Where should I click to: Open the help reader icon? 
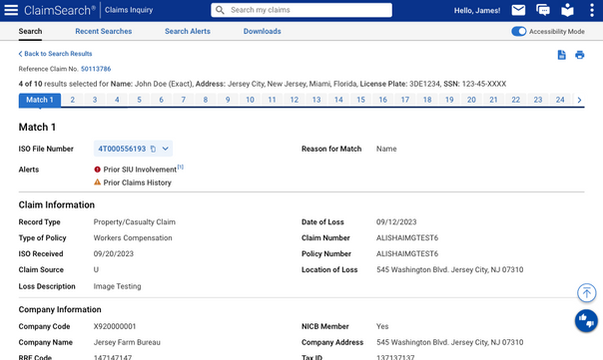click(567, 10)
